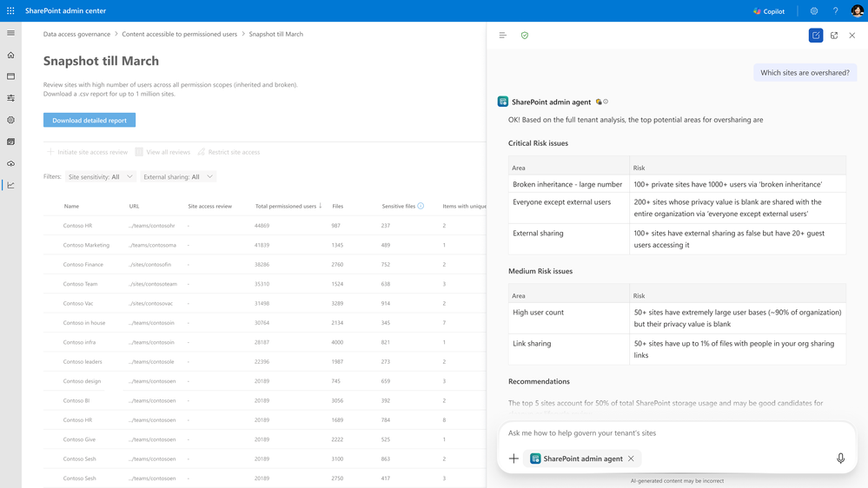Expand the Site sensitivity filter dropdown
Viewport: 868px width, 488px height.
[x=101, y=177]
